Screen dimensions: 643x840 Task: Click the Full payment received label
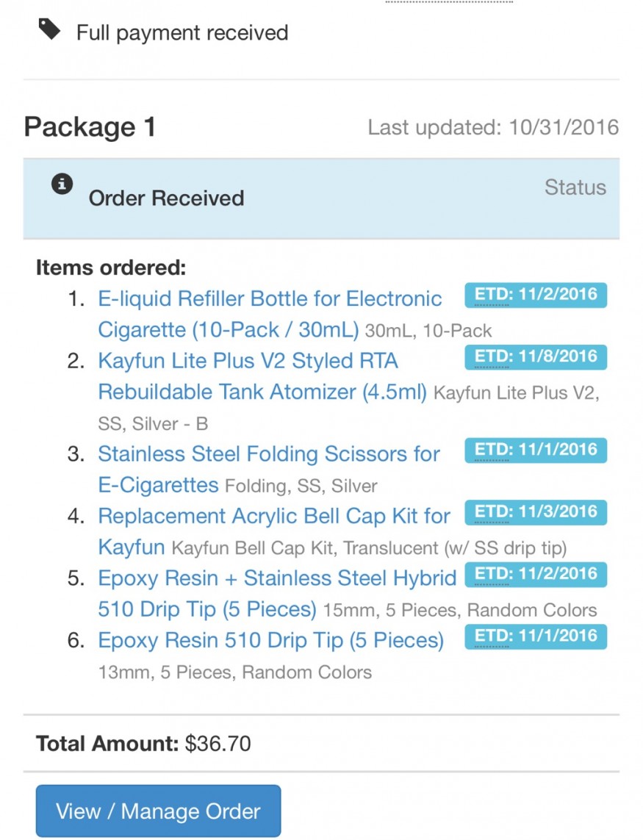182,33
